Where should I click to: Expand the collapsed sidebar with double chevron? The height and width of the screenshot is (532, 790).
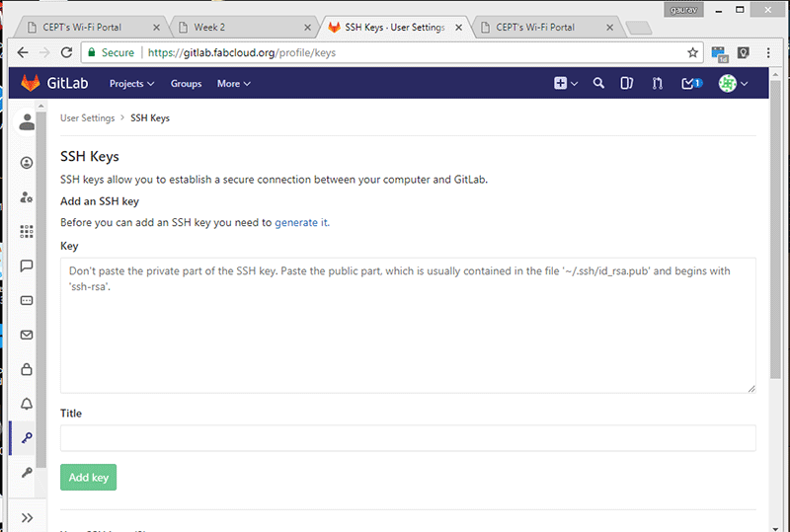[x=28, y=517]
